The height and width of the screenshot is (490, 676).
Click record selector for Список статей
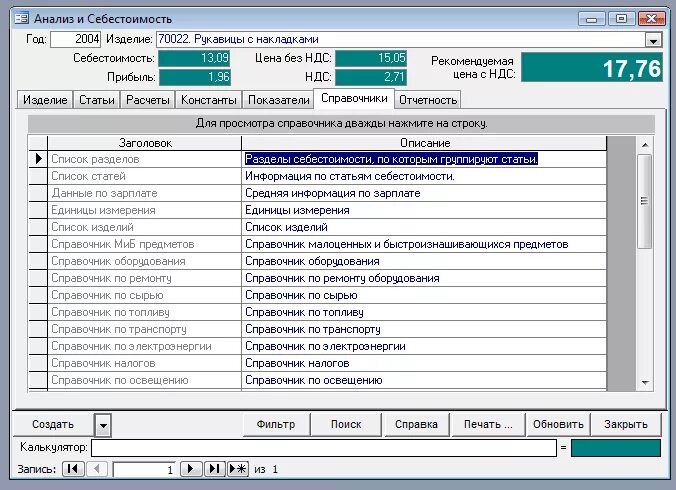[x=38, y=176]
